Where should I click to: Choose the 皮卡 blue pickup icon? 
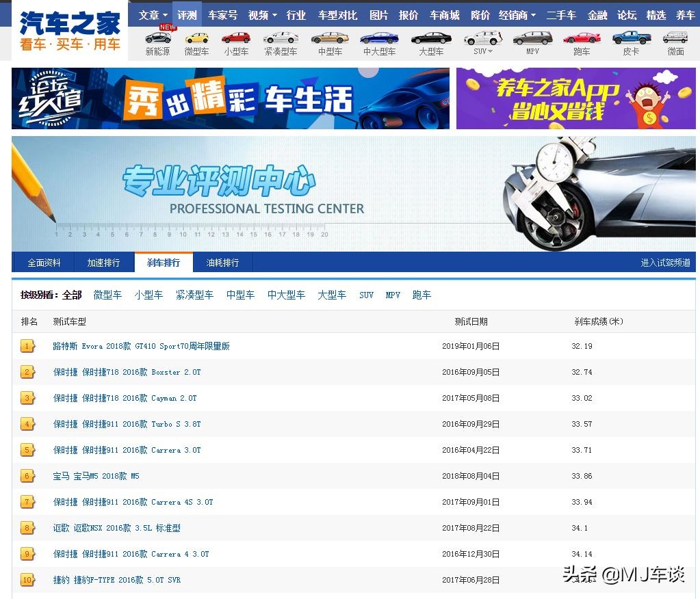click(x=632, y=38)
